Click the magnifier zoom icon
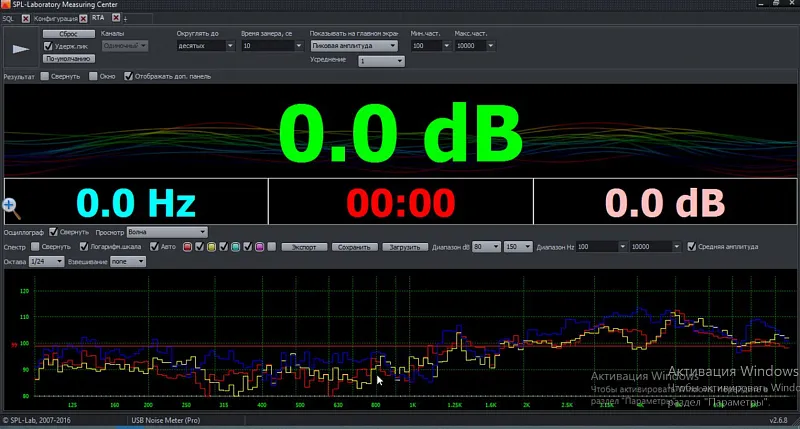Screen dimensions: 800x429 12,208
